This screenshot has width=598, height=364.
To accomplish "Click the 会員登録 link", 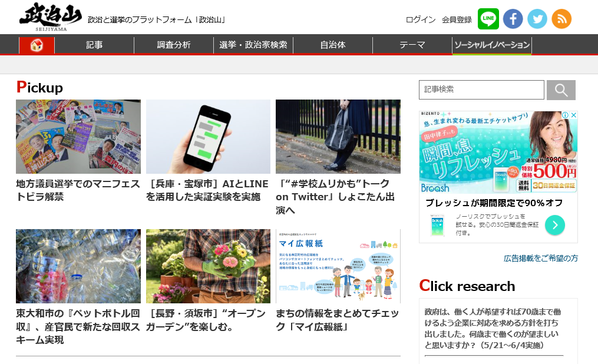I will pos(457,20).
